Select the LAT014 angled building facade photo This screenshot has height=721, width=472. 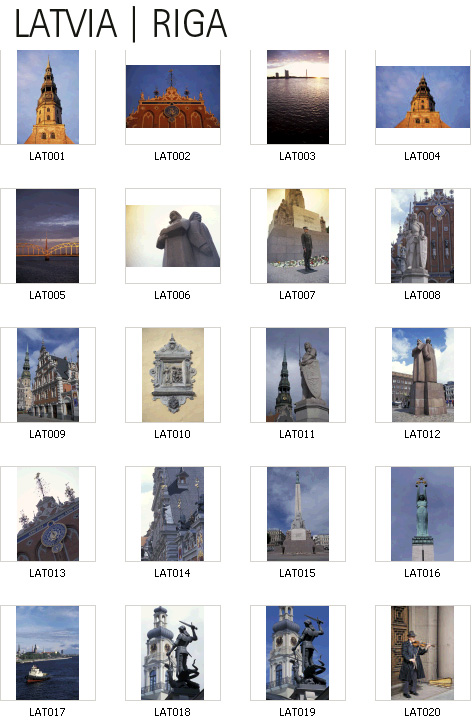point(173,514)
